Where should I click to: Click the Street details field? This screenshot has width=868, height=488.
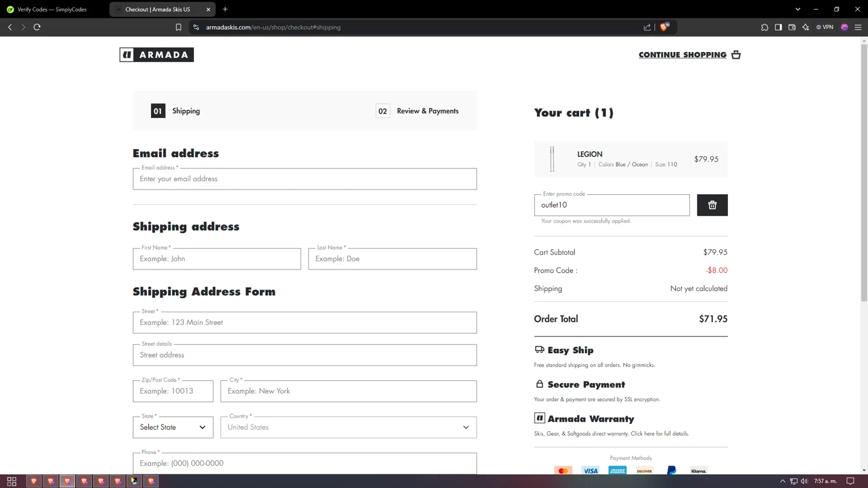304,355
